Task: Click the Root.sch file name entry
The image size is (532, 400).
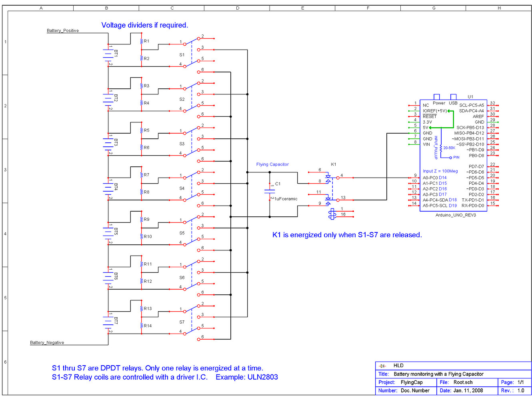Action: click(464, 382)
